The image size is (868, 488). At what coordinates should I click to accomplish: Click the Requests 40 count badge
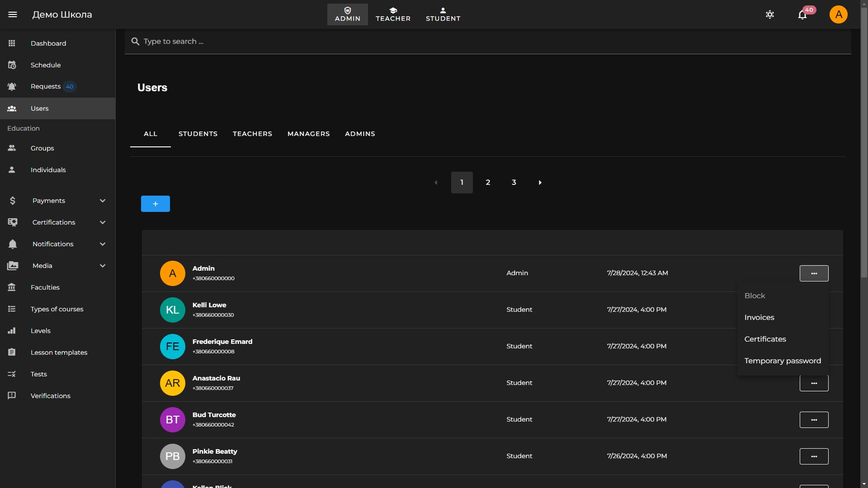(70, 87)
